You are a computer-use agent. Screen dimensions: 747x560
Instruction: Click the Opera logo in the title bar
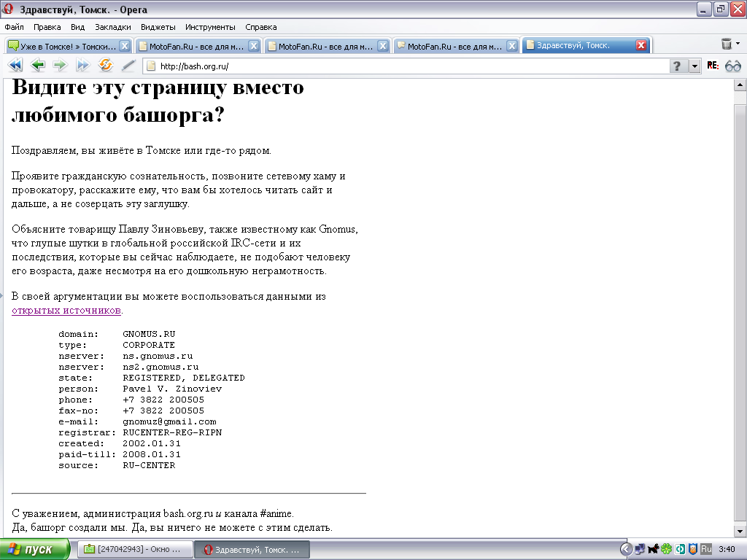8,9
